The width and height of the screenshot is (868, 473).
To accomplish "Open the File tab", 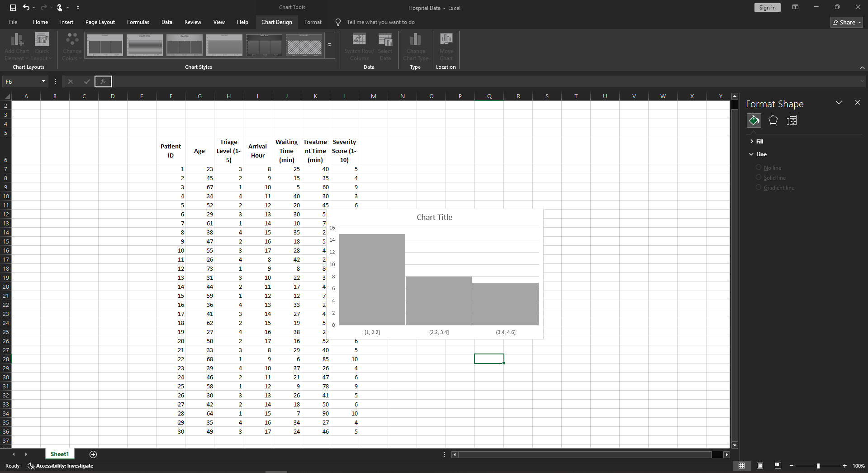I will (13, 22).
